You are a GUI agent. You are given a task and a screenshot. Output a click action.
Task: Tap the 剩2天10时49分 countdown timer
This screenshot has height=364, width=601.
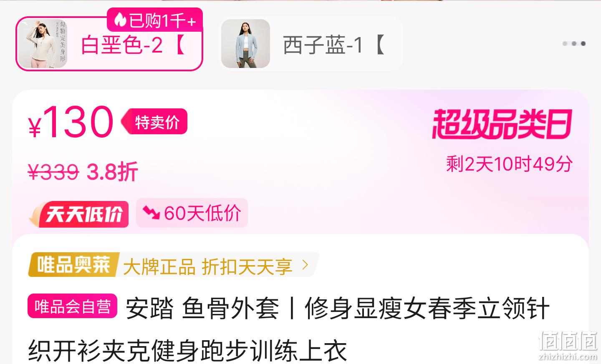(509, 164)
